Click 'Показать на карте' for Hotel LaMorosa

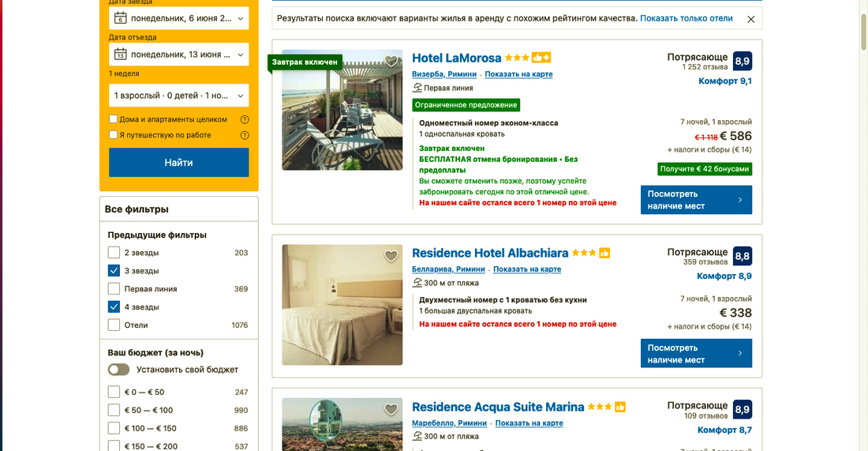pyautogui.click(x=518, y=74)
